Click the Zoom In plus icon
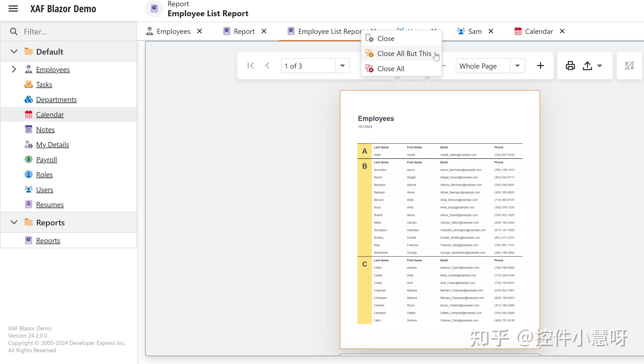 540,66
